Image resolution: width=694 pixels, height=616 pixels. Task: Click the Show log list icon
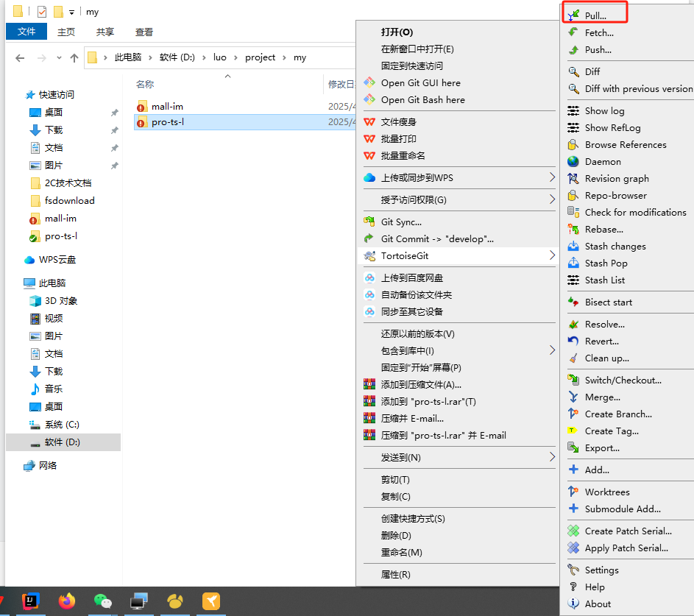[x=573, y=110]
